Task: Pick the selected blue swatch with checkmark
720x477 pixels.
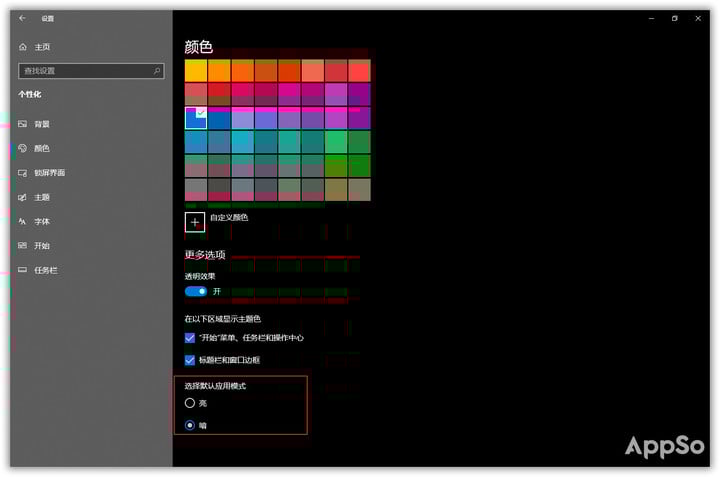Action: [x=196, y=118]
